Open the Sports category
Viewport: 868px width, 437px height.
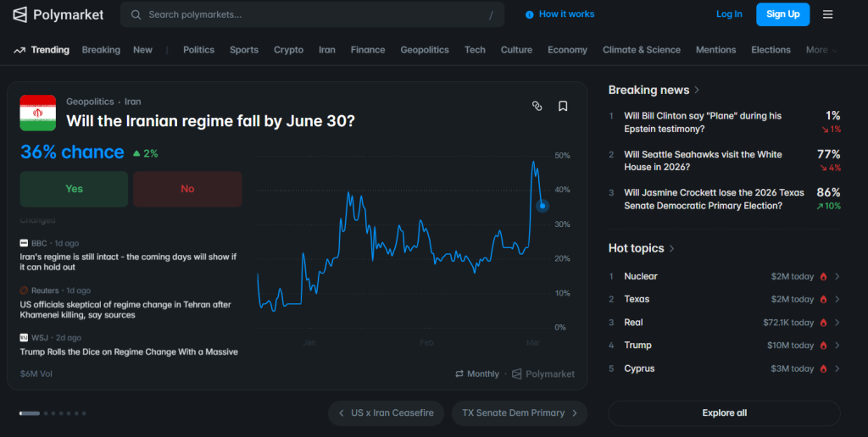pos(244,50)
